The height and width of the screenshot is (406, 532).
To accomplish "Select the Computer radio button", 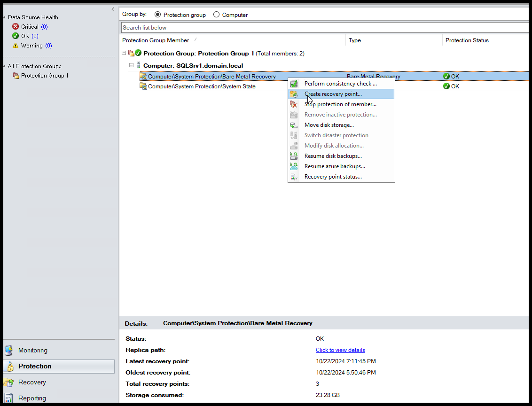I will coord(217,15).
